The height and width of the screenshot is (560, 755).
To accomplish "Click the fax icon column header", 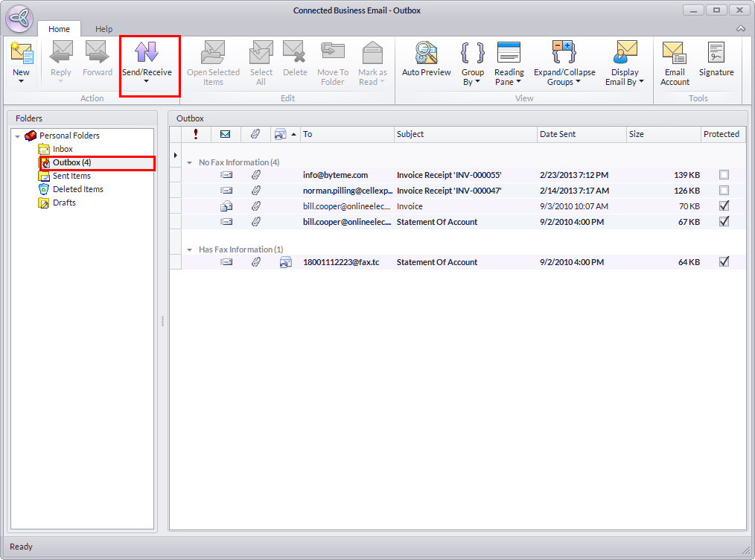I will click(x=280, y=134).
